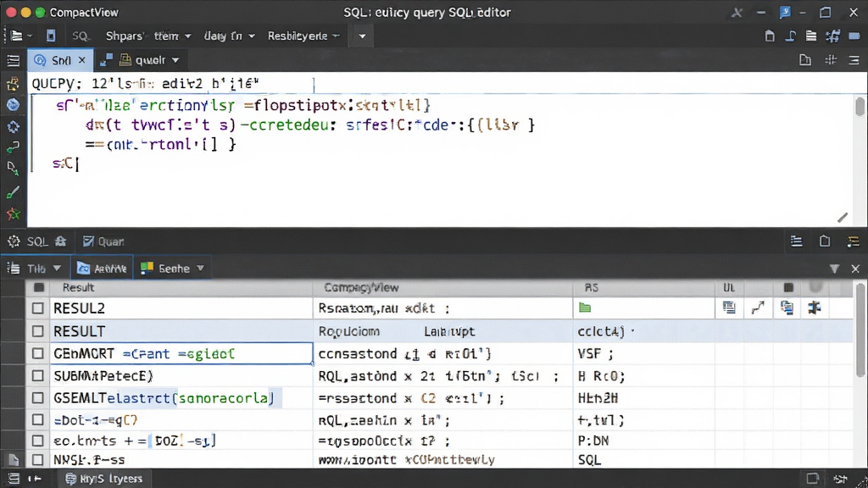Click the table export icon in RESUL2 row
Viewport: 868px width, 488px height.
click(729, 308)
